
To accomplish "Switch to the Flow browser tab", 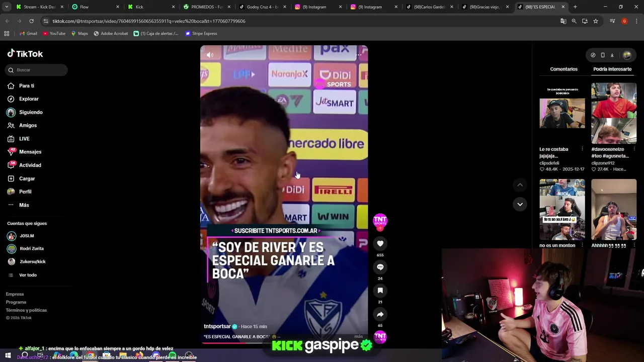I will 96,7.
